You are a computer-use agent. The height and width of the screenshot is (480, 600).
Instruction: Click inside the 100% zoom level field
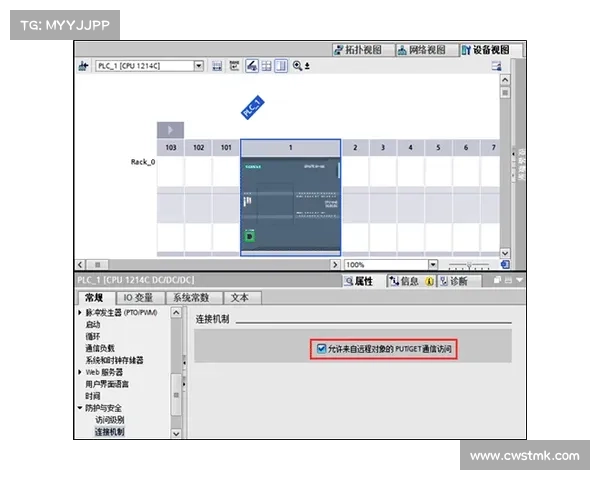tap(386, 264)
